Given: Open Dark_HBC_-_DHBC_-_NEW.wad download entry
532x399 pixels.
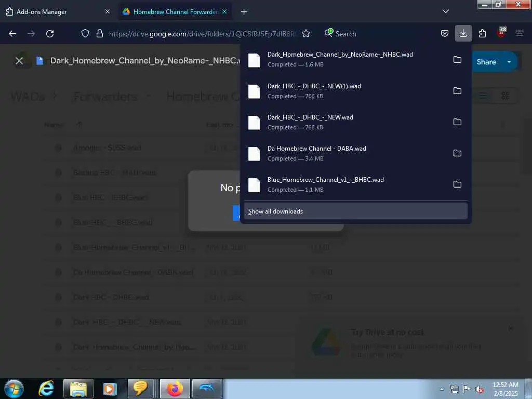Looking at the screenshot, I should [345, 122].
